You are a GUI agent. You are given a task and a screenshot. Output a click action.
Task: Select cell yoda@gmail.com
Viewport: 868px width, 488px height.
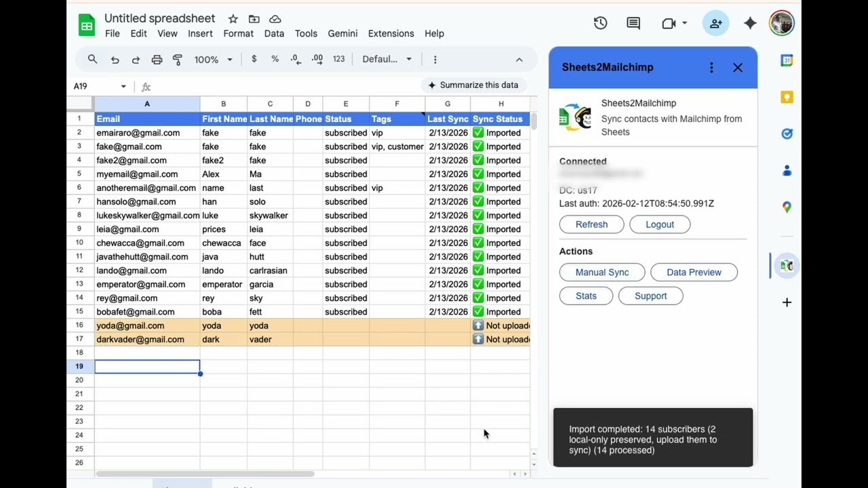point(147,325)
